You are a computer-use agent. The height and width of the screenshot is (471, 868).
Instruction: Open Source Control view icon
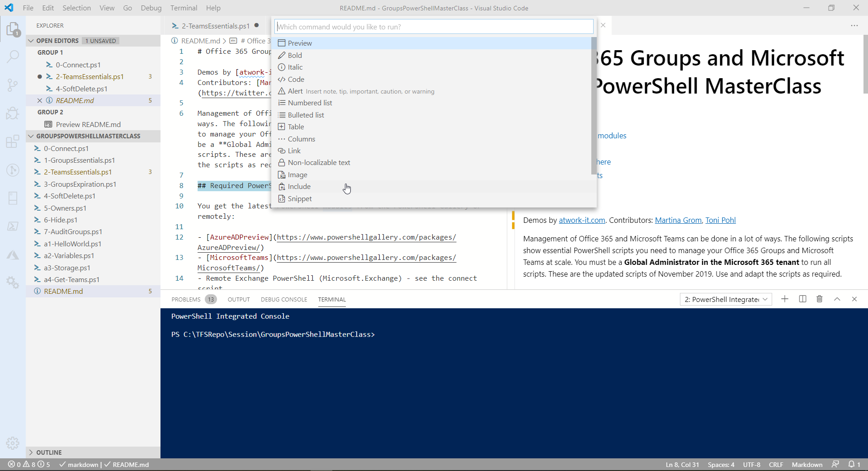click(13, 85)
